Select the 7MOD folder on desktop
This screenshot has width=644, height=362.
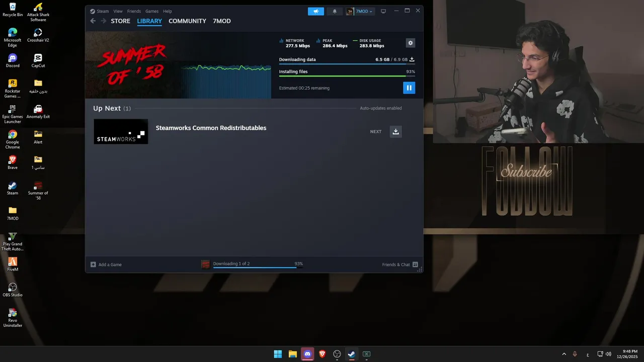click(13, 213)
